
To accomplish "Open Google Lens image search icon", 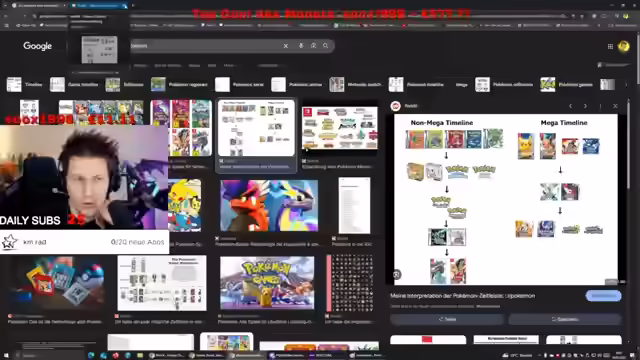I will pos(313,46).
